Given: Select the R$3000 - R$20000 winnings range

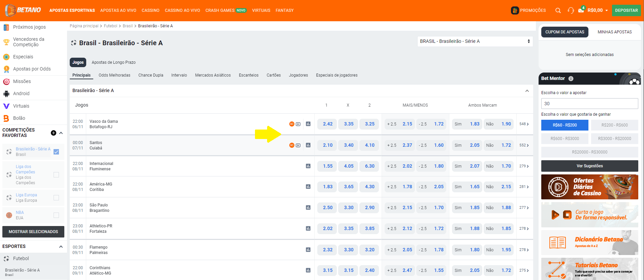Looking at the screenshot, I should [x=615, y=139].
